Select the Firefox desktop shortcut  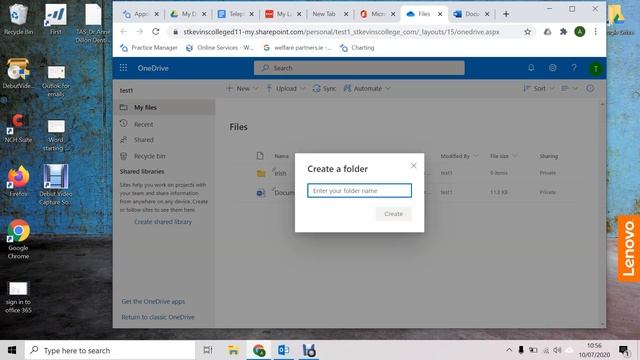[x=18, y=181]
